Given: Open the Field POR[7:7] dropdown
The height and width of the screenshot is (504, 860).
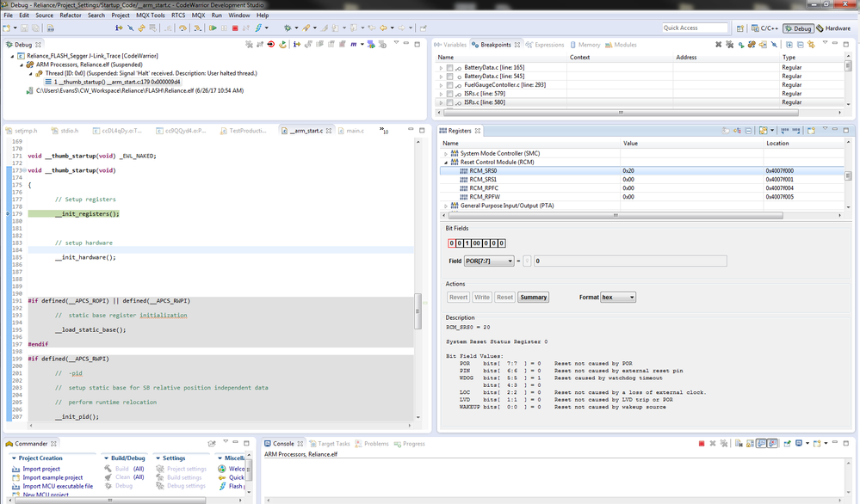Looking at the screenshot, I should point(489,261).
